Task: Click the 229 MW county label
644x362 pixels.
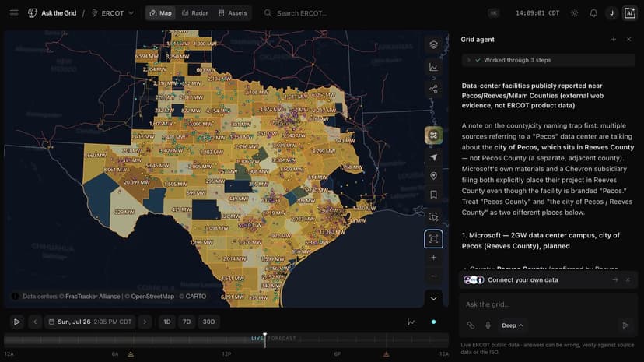Action: [124, 212]
